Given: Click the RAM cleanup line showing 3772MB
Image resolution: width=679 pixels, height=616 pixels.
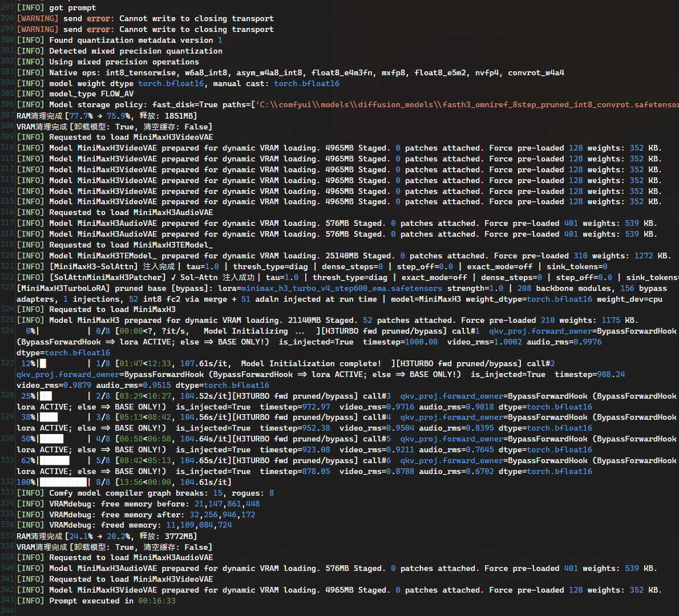Looking at the screenshot, I should coord(107,536).
